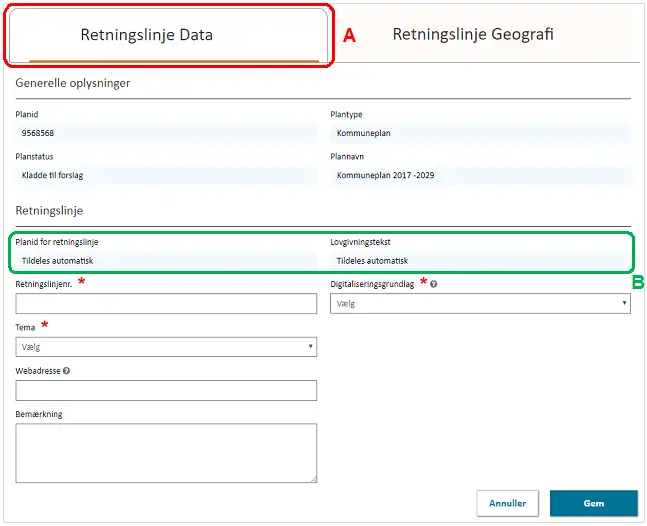Image resolution: width=647 pixels, height=526 pixels.
Task: Click Plannavn field 'Kommuneplan 2017 -2029'
Action: (480, 175)
